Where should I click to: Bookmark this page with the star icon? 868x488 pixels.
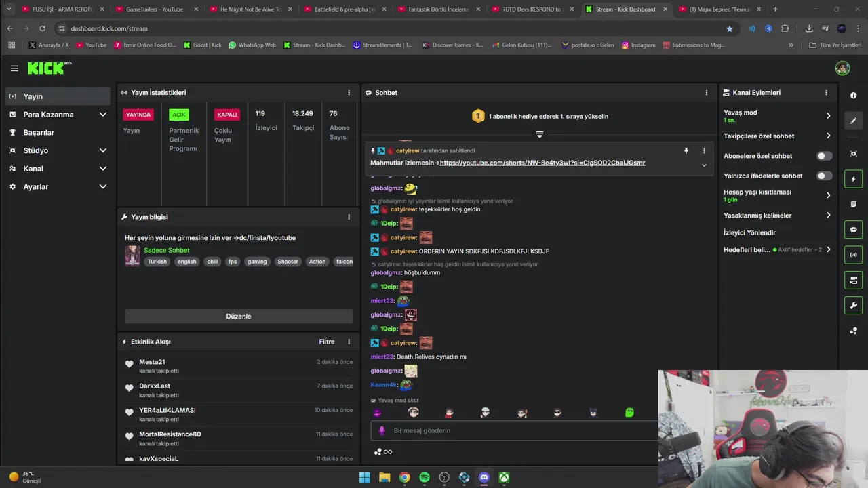pyautogui.click(x=730, y=28)
